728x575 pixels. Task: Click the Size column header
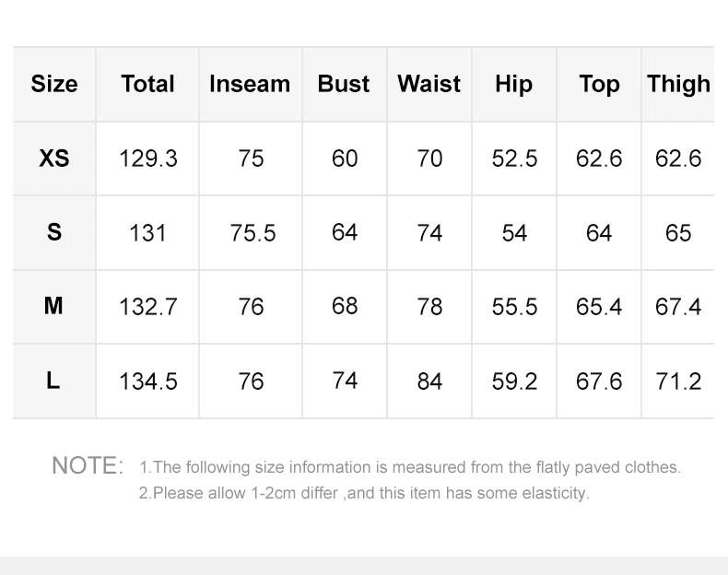54,84
